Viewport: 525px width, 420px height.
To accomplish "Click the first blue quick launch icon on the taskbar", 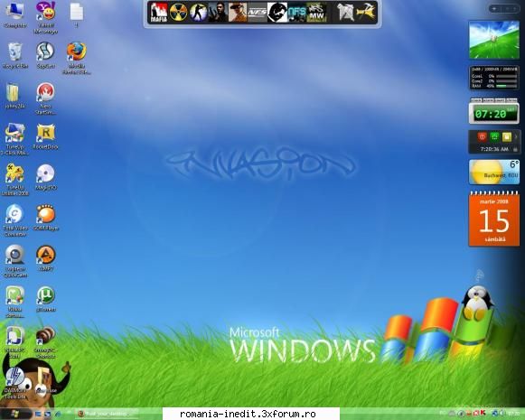I will [x=38, y=415].
